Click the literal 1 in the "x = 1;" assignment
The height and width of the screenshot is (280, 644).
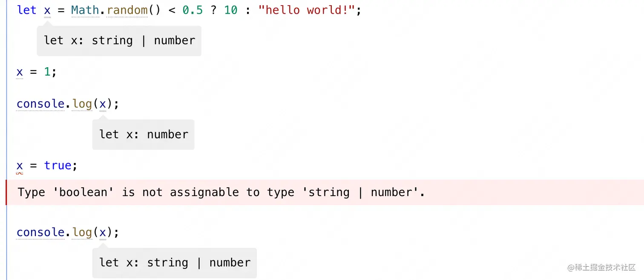47,72
